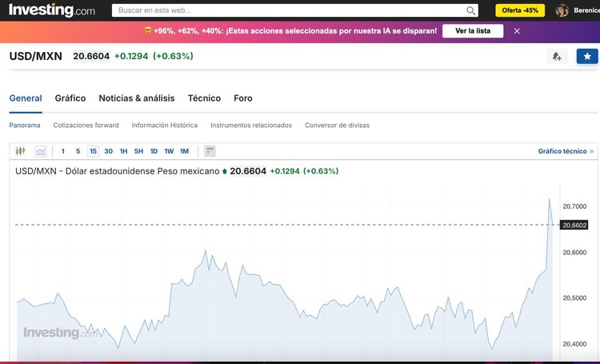Image resolution: width=600 pixels, height=364 pixels.
Task: Set chart interval to 1 minute
Action: click(63, 151)
